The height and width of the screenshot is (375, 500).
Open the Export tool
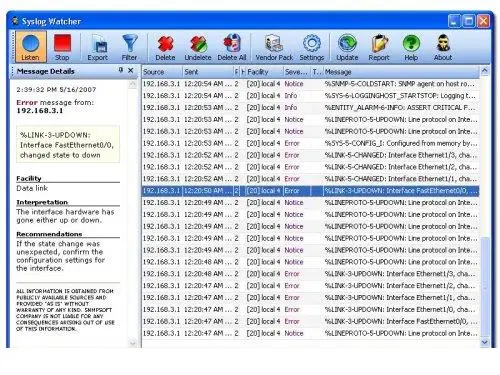tap(98, 47)
